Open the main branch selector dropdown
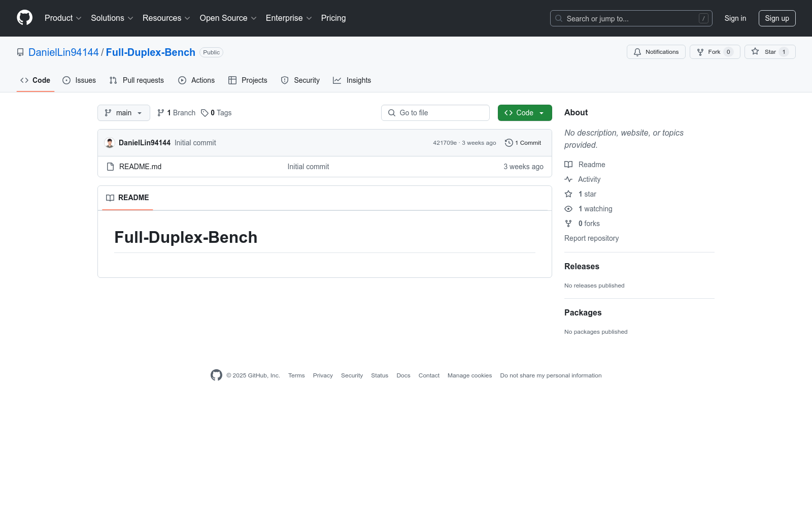 tap(124, 113)
